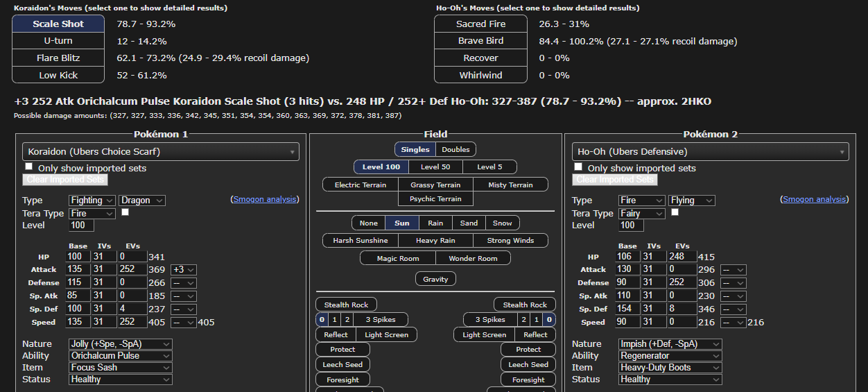Enable Ho-Oh's Tera checkbox
This screenshot has height=392, width=868.
pos(675,212)
